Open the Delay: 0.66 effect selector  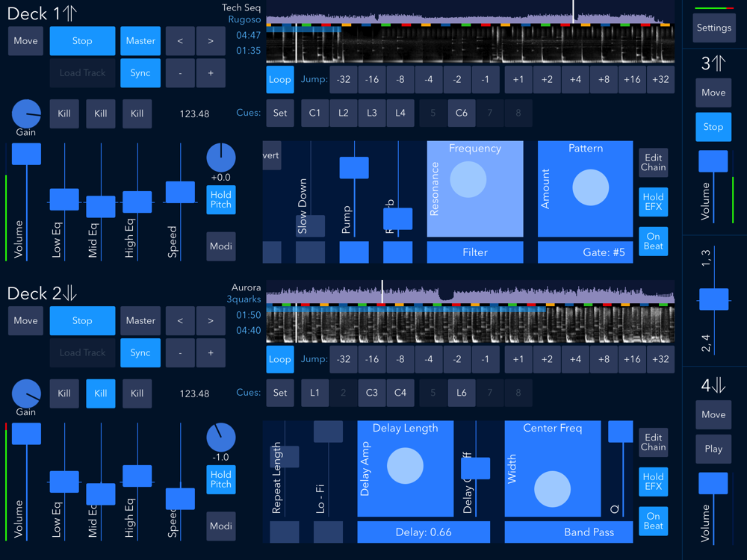click(424, 532)
